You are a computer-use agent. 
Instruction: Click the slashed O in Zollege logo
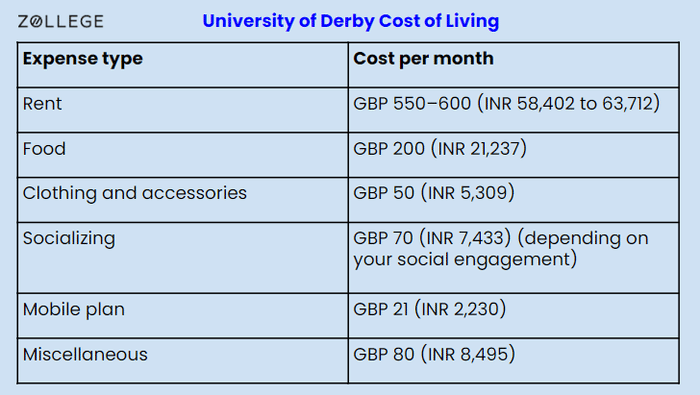tap(37, 21)
